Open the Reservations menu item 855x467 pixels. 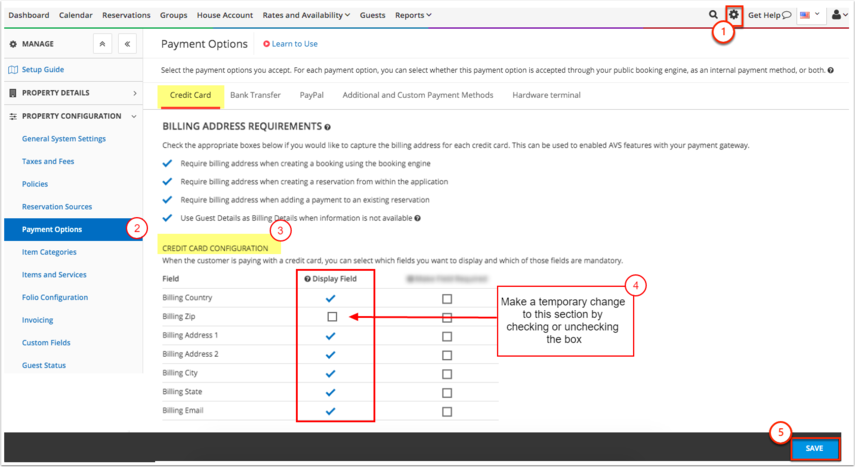click(126, 15)
